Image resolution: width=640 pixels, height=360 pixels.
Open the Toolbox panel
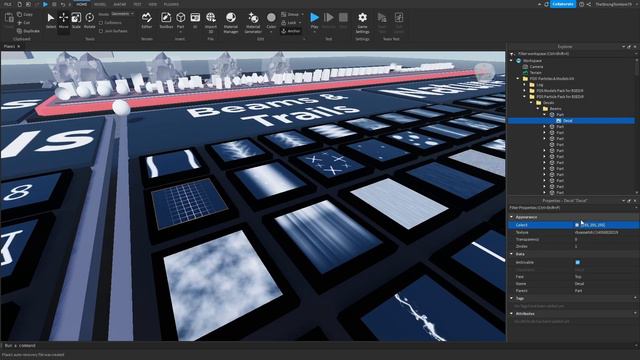pyautogui.click(x=166, y=20)
